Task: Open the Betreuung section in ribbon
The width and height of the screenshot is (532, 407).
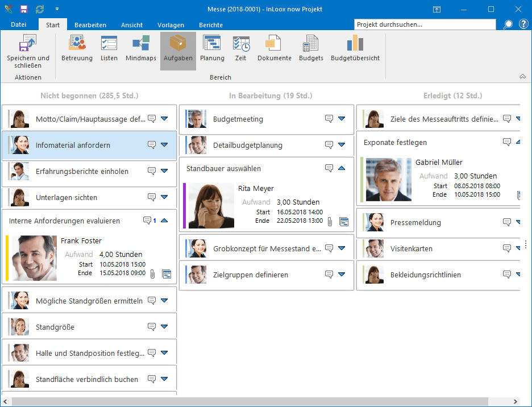Action: [x=77, y=48]
